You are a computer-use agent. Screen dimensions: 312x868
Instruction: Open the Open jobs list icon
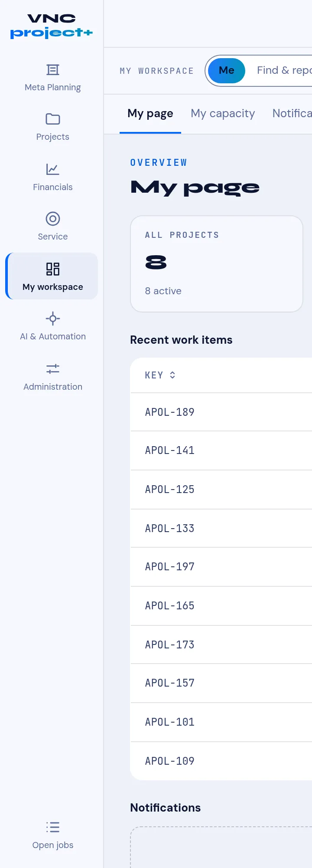tap(53, 827)
